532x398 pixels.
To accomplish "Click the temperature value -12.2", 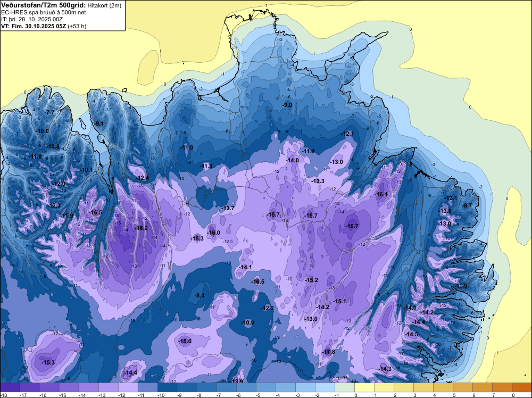I will click(x=267, y=308).
